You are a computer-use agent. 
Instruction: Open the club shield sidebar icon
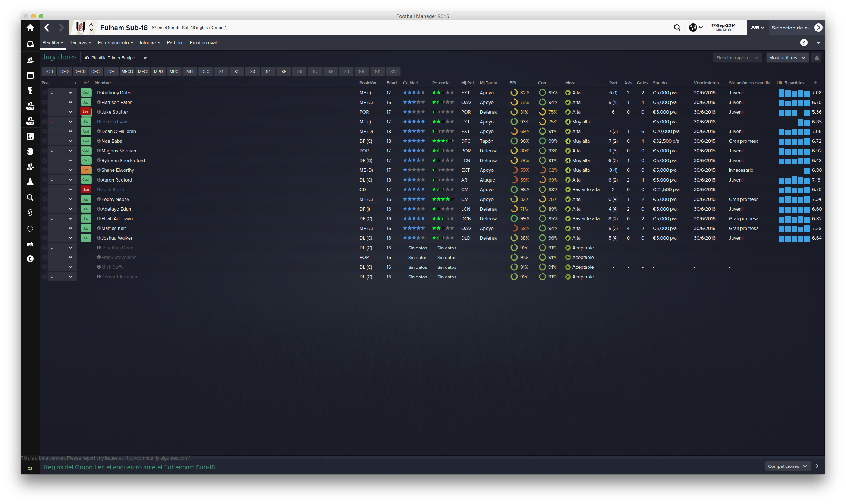(x=30, y=229)
